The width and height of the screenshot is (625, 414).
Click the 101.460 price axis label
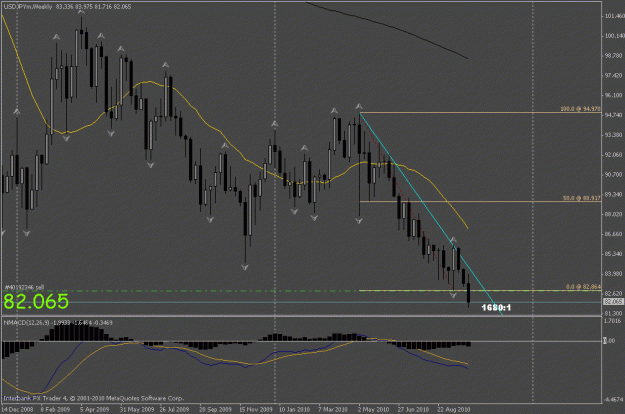coord(614,16)
